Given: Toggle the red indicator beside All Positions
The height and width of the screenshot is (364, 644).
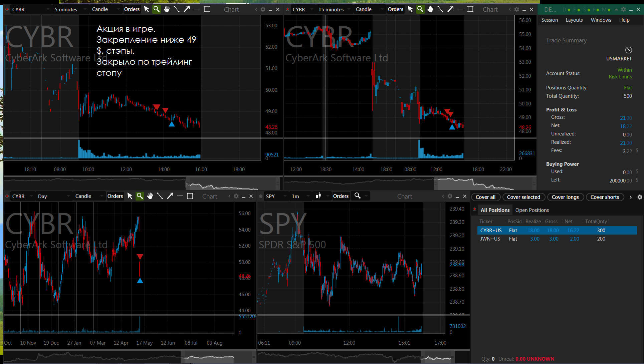Looking at the screenshot, I should [x=474, y=210].
